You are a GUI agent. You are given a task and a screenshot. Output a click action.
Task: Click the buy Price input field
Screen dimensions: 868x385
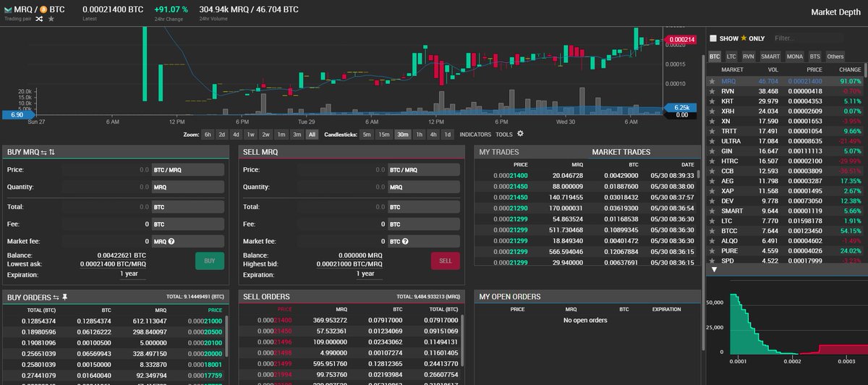[106, 170]
